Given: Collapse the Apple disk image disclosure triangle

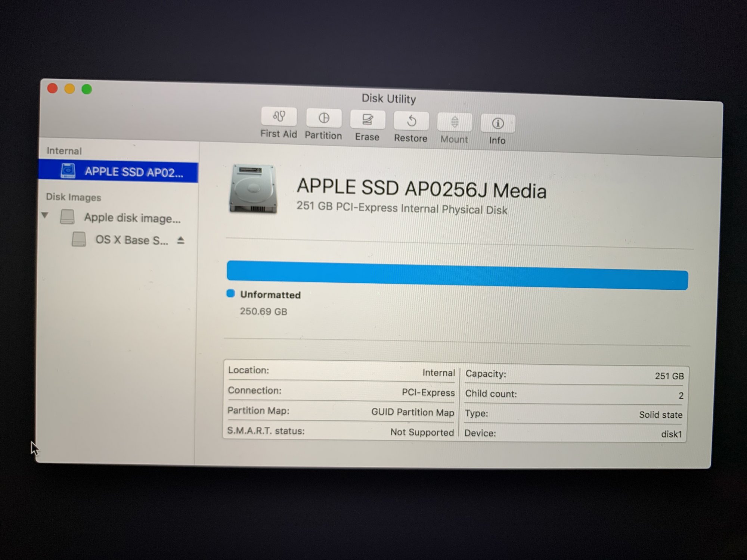Looking at the screenshot, I should tap(45, 215).
